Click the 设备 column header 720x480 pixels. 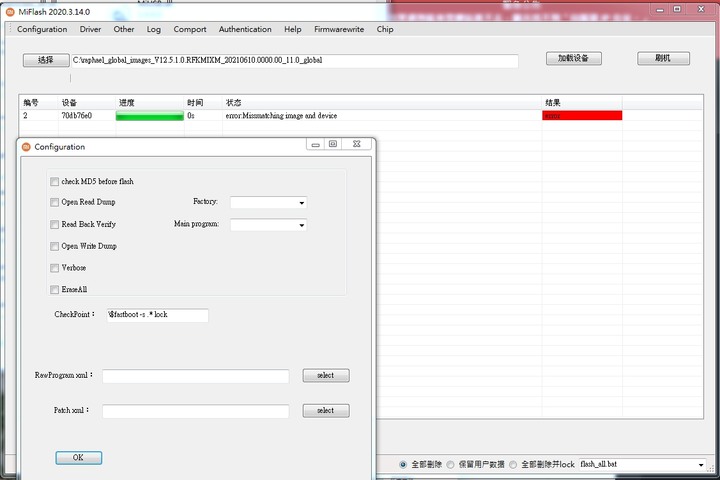pos(87,103)
